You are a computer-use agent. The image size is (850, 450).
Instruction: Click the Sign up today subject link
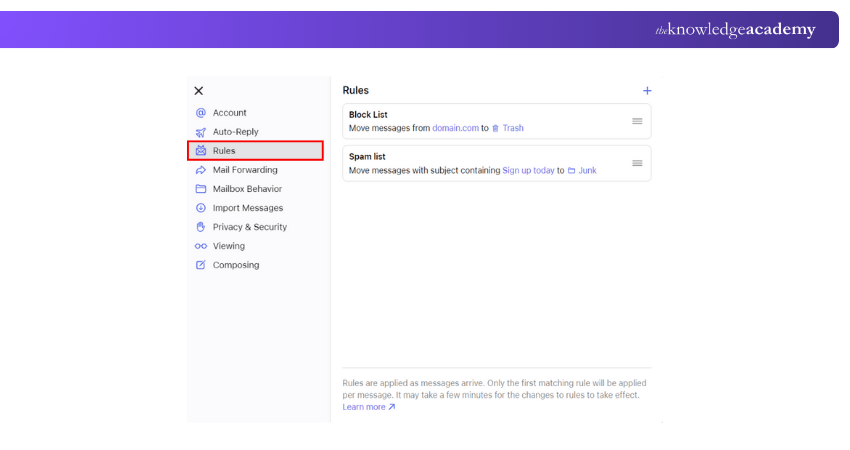528,170
